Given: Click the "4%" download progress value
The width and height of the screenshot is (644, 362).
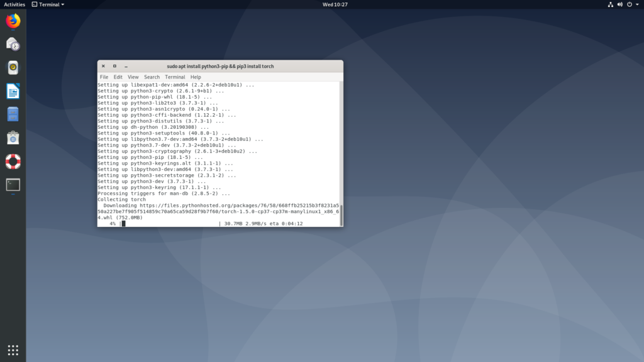Looking at the screenshot, I should point(113,224).
